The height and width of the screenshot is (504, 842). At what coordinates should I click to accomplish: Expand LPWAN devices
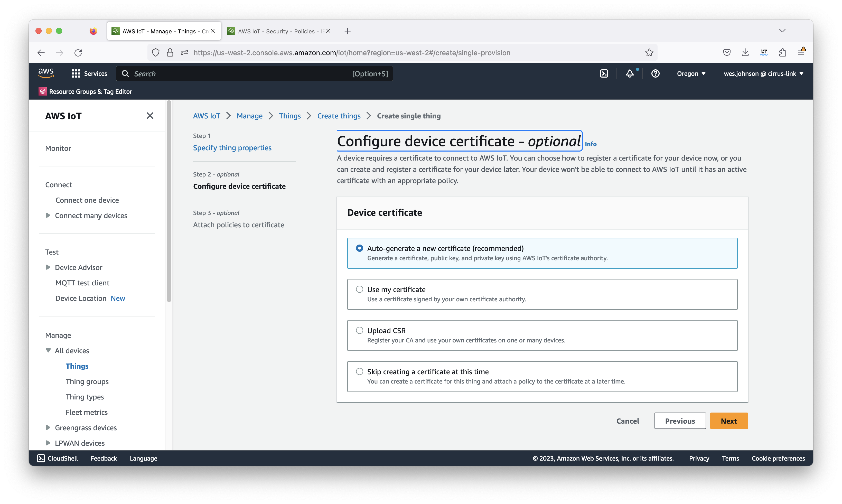pos(48,443)
